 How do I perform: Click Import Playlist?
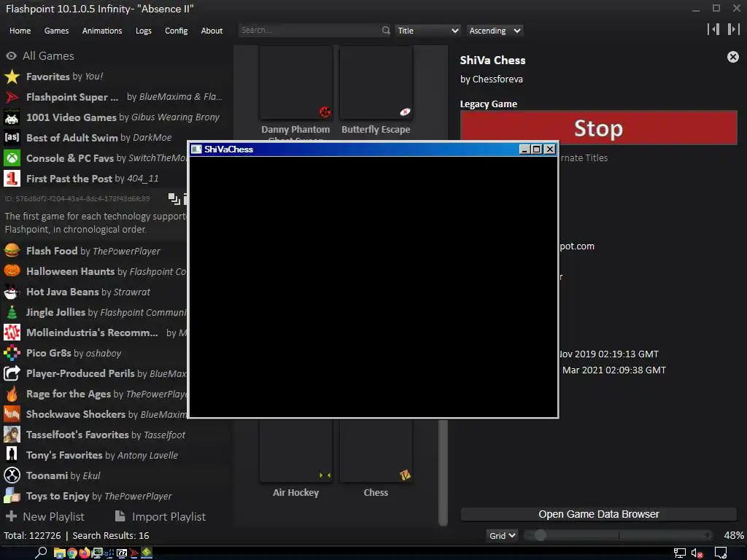pos(160,517)
